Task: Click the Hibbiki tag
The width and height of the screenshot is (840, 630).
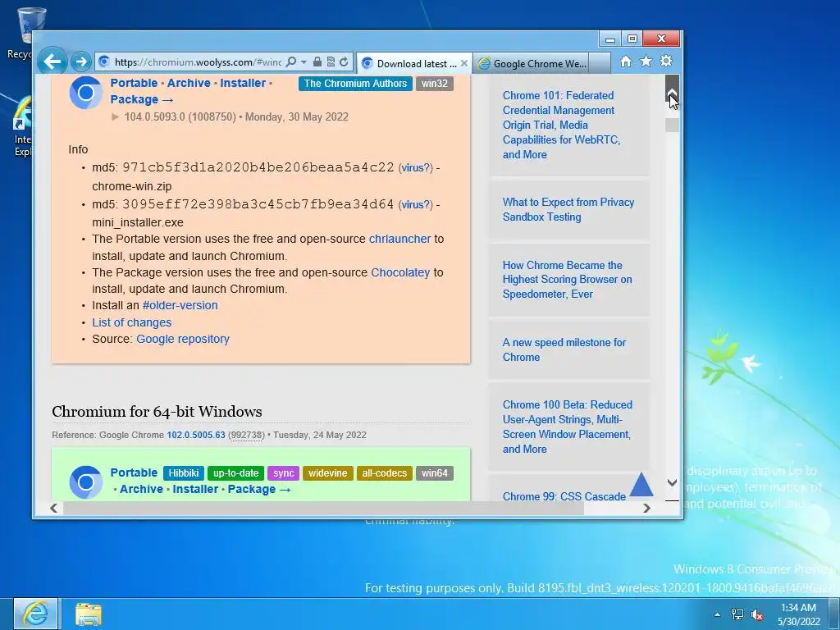Action: (184, 473)
